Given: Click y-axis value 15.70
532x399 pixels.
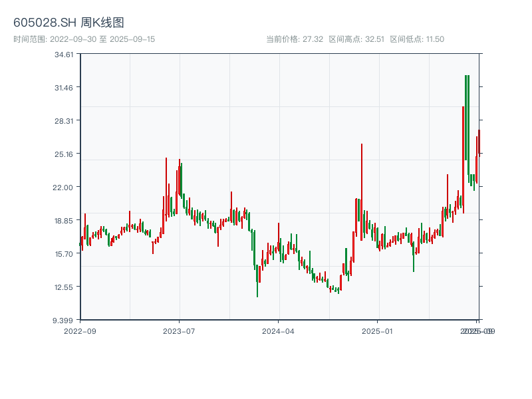Looking at the screenshot, I should 64,254.
